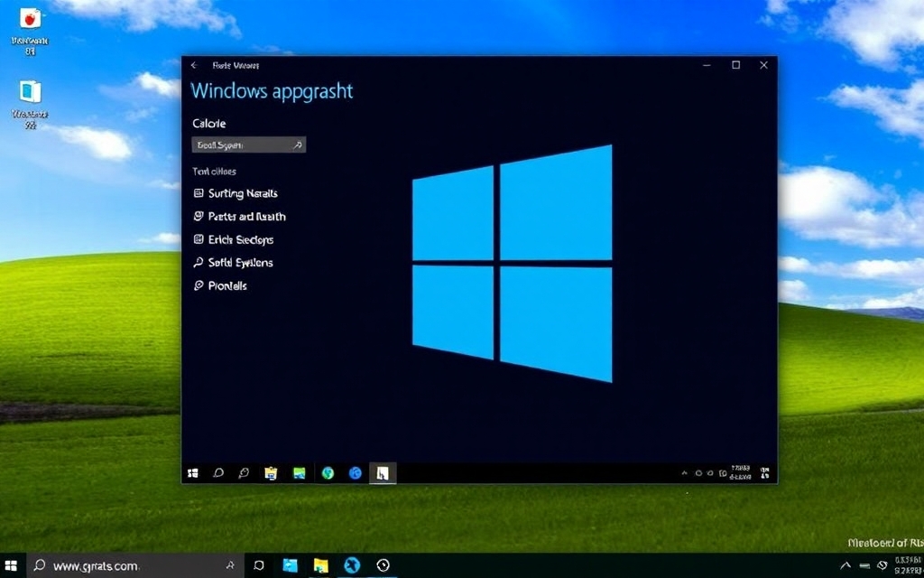The image size is (924, 578).
Task: Open the notification icon at the inner taskbar's end
Action: (765, 473)
